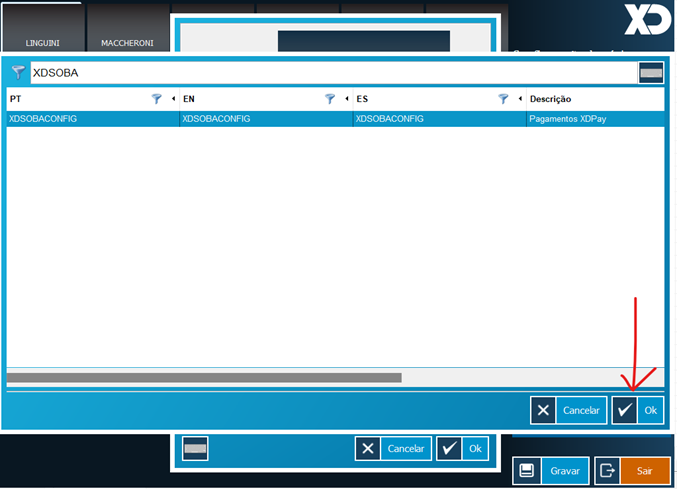The width and height of the screenshot is (677, 489).
Task: Open the on-screen keyboard next to search field
Action: click(x=651, y=73)
